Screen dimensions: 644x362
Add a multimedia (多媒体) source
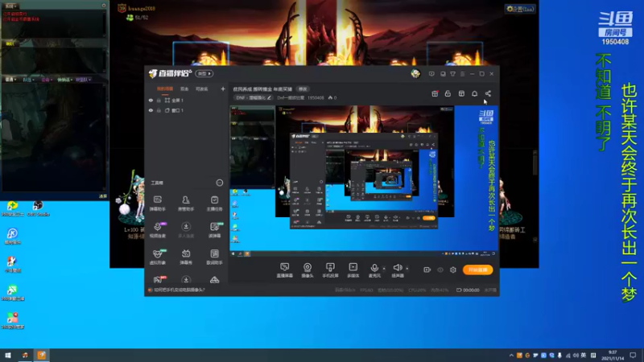click(353, 269)
